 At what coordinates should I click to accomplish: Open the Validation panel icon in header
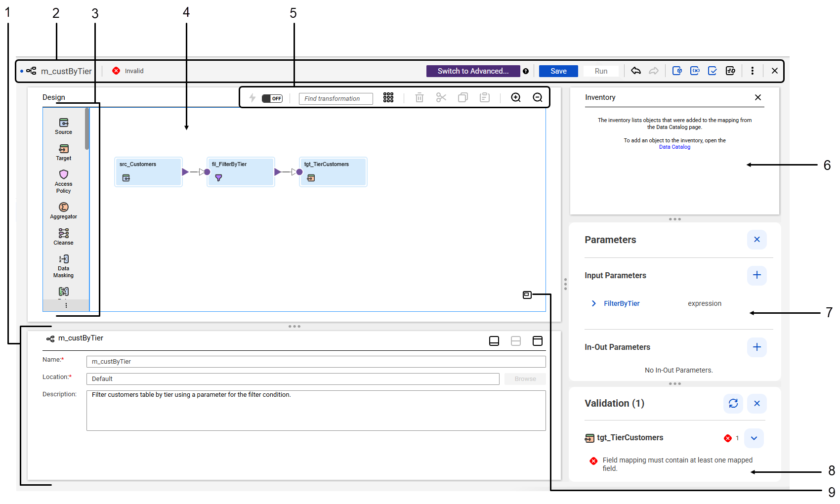pyautogui.click(x=713, y=71)
